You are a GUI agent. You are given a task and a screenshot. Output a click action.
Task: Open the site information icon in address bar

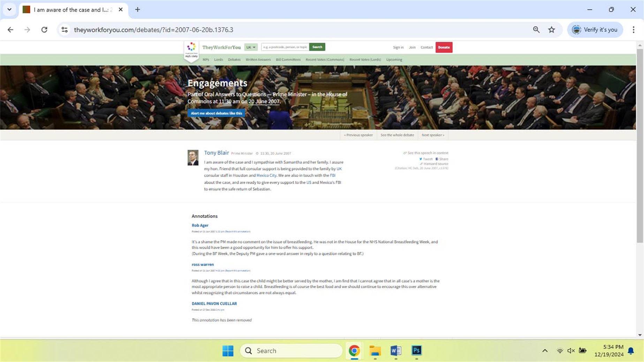tap(65, 30)
